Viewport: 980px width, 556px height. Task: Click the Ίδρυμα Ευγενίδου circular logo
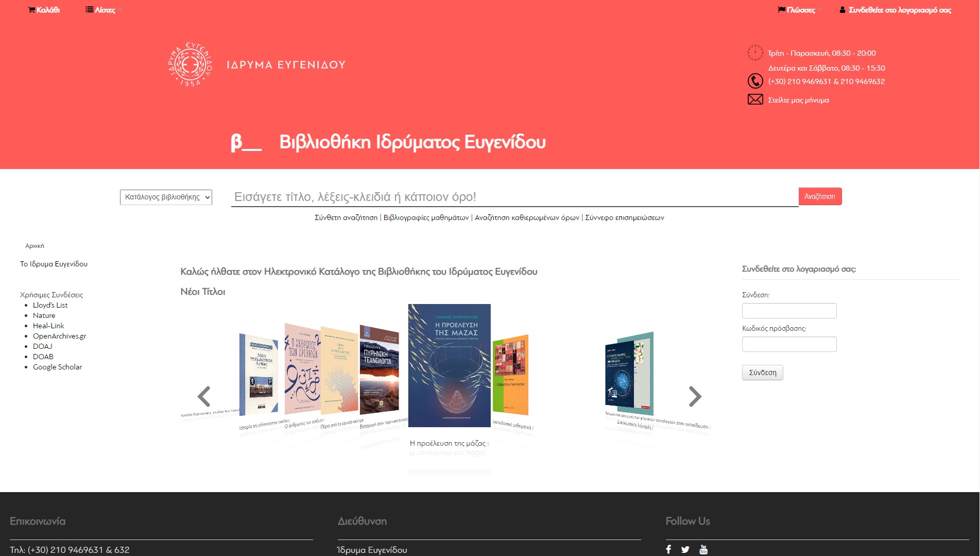tap(190, 64)
